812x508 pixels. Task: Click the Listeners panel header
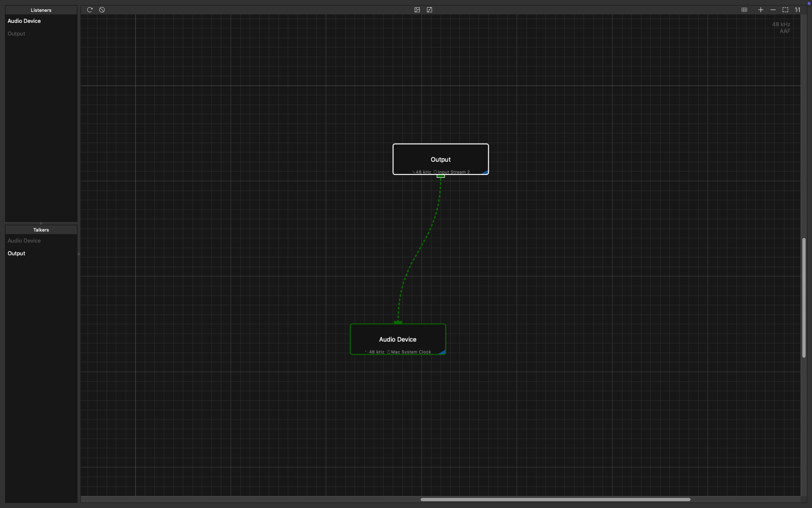pos(41,10)
